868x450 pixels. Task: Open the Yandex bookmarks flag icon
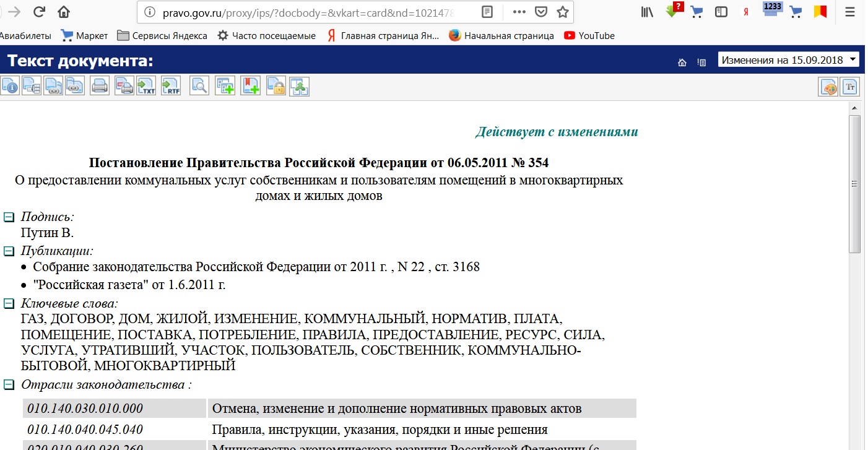[820, 12]
